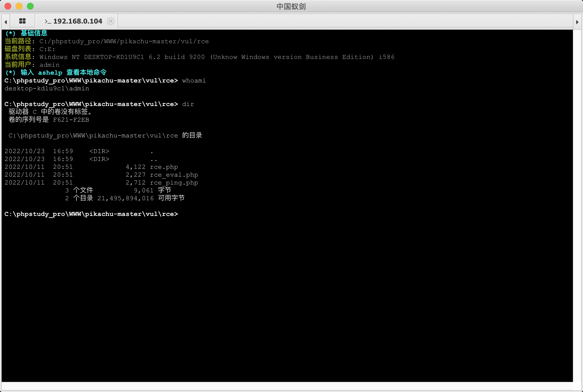Click the green zoom window button
This screenshot has width=583, height=392.
coord(30,6)
